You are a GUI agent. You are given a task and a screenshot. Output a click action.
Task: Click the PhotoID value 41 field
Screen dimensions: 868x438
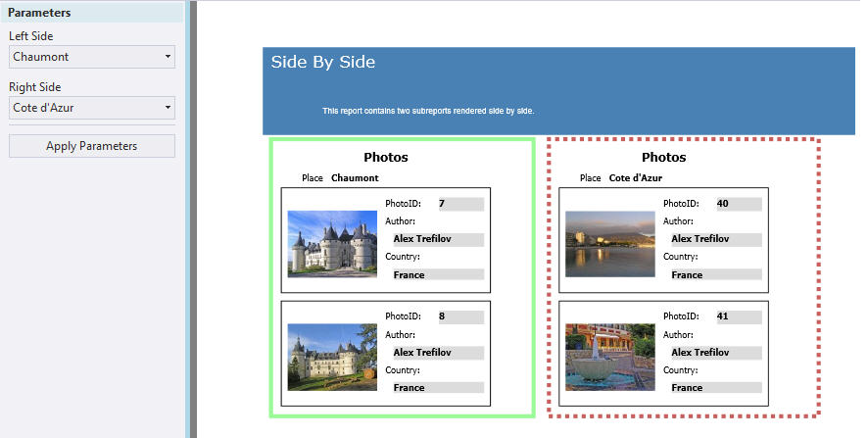point(738,317)
